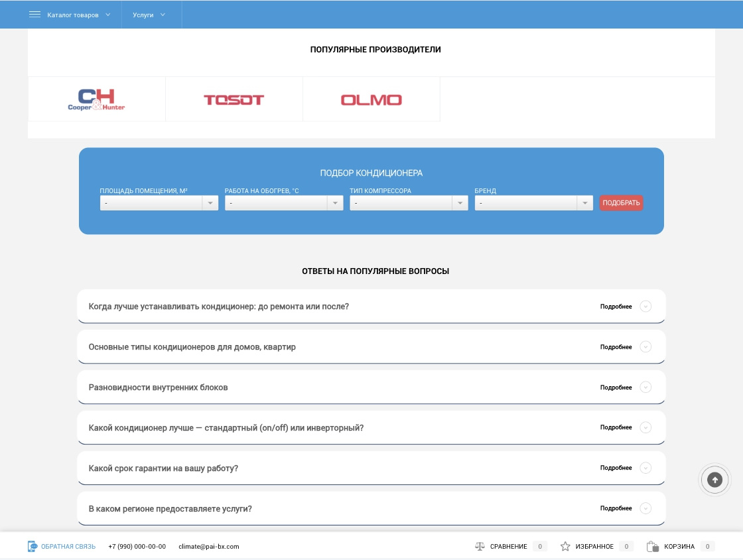This screenshot has height=560, width=743.
Task: Click Подробнее for срок гарантии question
Action: [x=616, y=468]
